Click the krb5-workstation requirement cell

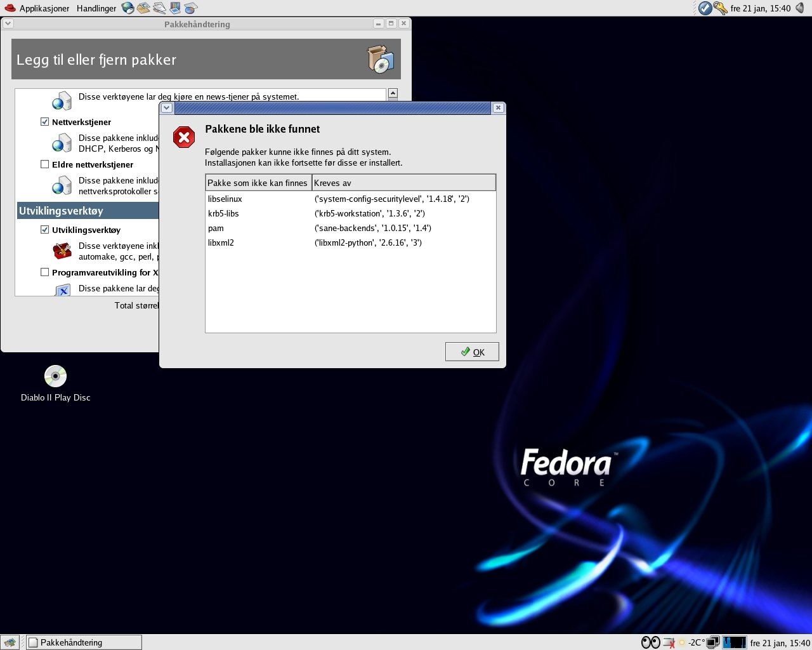(x=370, y=213)
